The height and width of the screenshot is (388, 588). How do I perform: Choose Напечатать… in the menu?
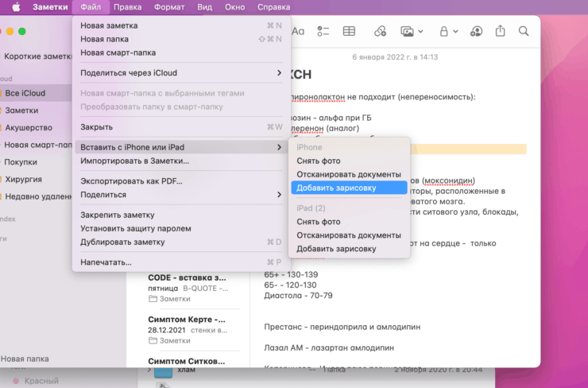tap(181, 262)
